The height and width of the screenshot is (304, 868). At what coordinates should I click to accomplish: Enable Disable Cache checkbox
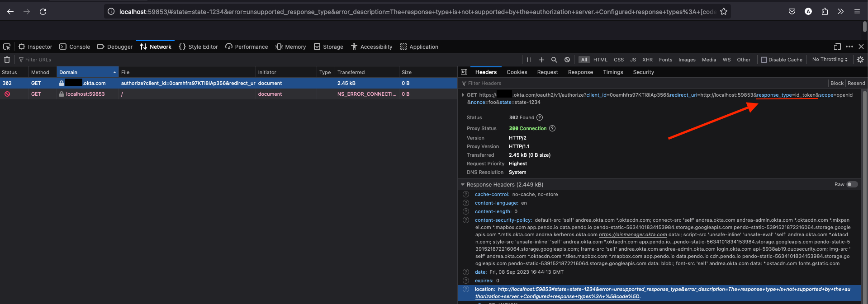(x=764, y=60)
